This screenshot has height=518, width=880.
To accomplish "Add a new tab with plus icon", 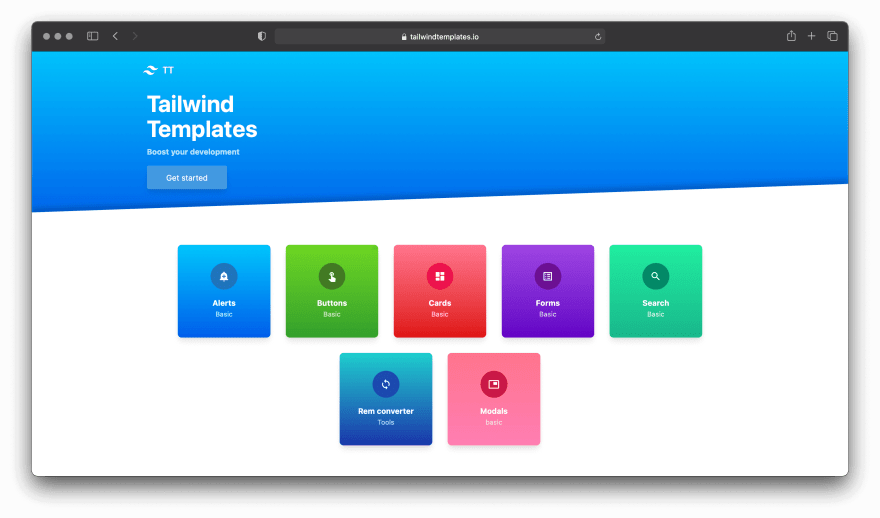I will pos(812,36).
